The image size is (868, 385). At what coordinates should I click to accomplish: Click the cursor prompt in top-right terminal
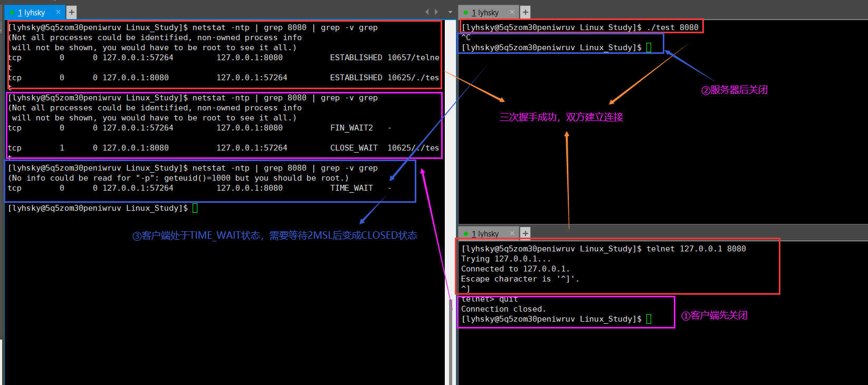(x=556, y=48)
